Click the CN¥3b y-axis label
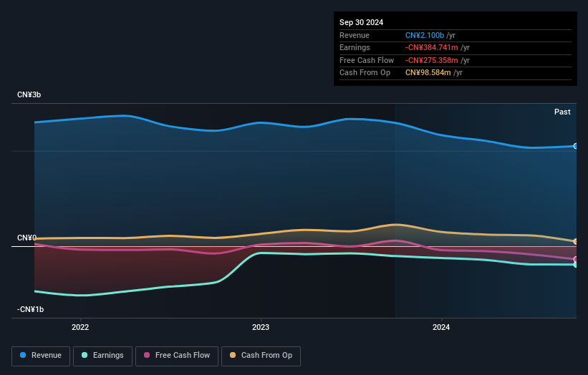Image resolution: width=588 pixels, height=375 pixels. pyautogui.click(x=29, y=94)
